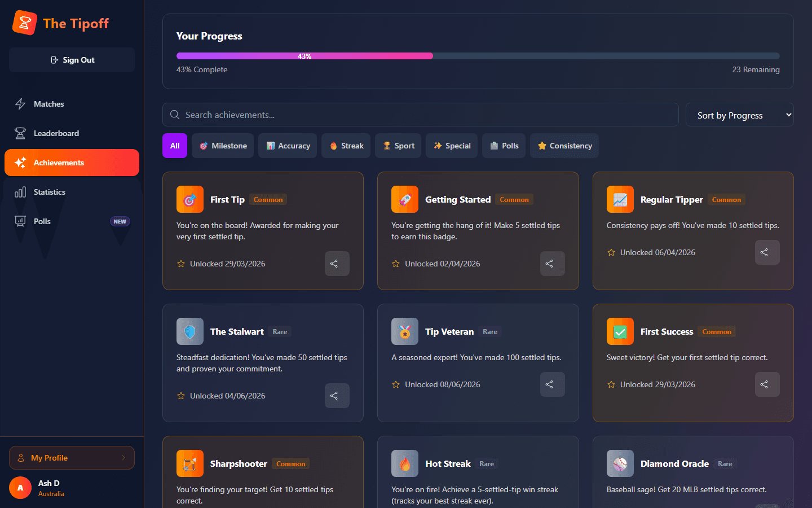The height and width of the screenshot is (508, 812).
Task: Click The Stalwart shield badge icon
Action: click(190, 331)
